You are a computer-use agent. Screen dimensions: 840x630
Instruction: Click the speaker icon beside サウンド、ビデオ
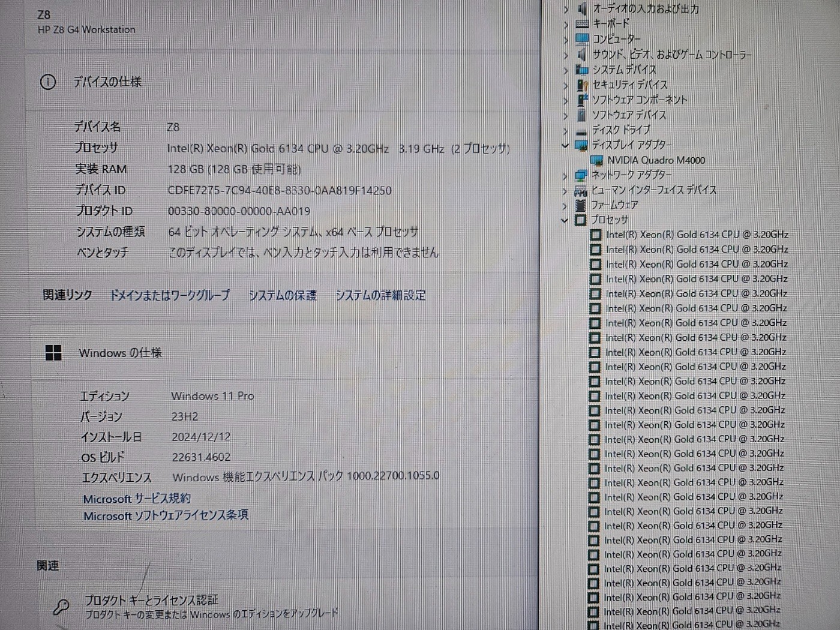click(x=581, y=54)
